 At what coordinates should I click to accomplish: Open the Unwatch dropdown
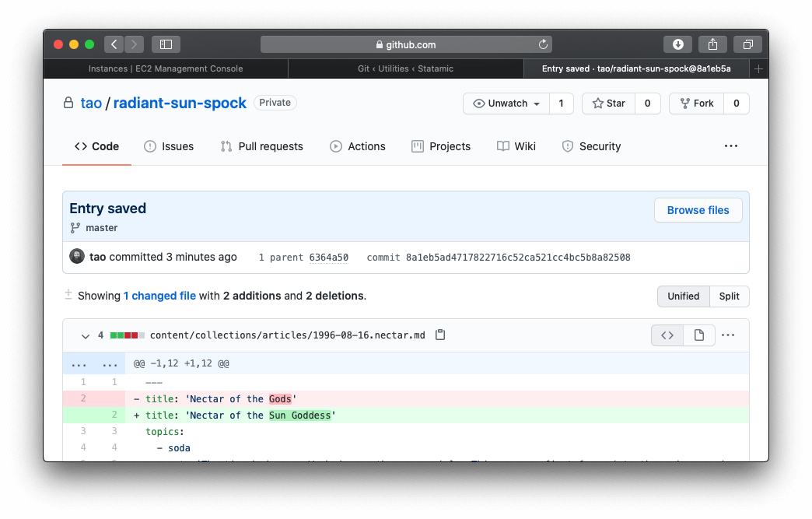point(506,103)
